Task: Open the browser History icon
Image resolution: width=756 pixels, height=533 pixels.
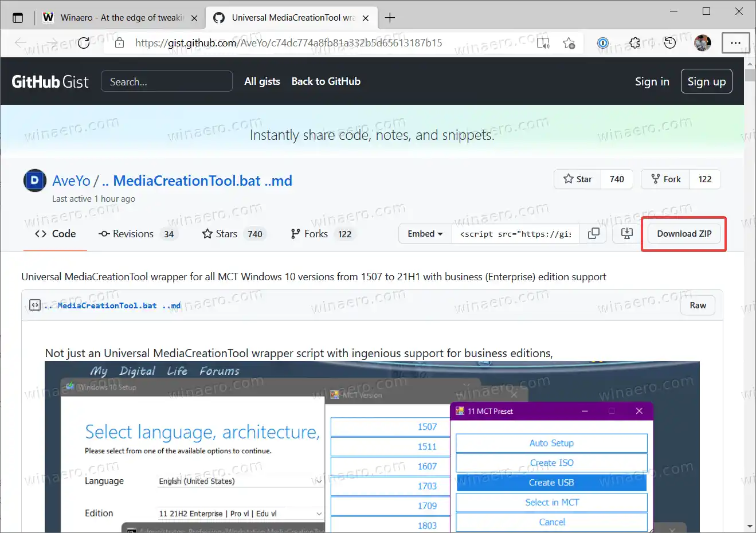Action: click(670, 43)
